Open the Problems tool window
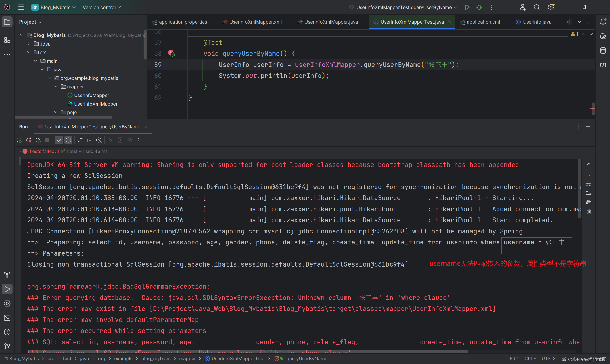 (x=7, y=332)
